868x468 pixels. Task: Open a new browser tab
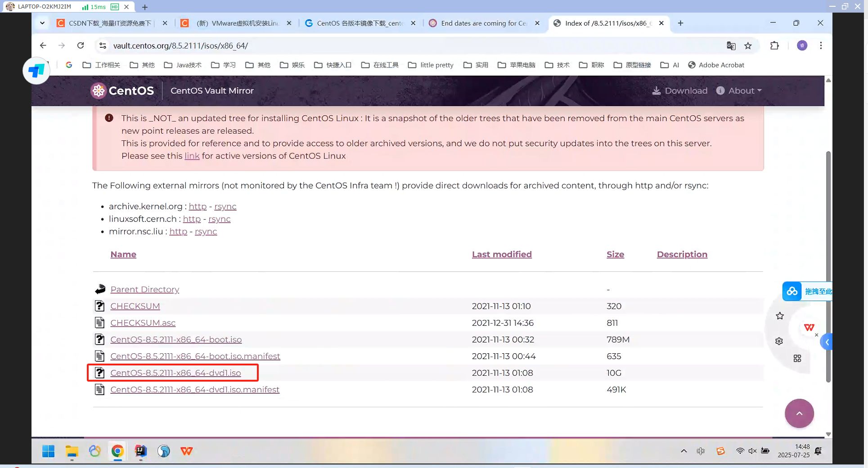point(680,23)
